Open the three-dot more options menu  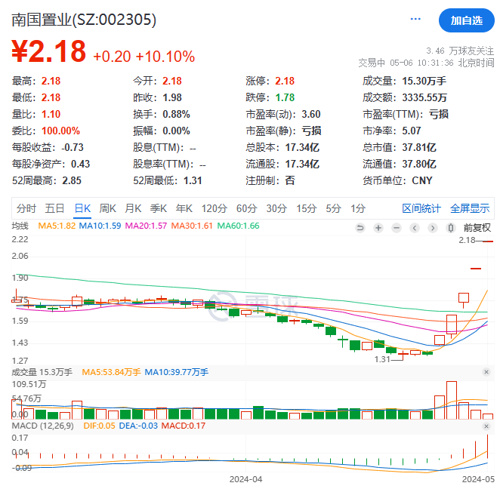coord(415,19)
